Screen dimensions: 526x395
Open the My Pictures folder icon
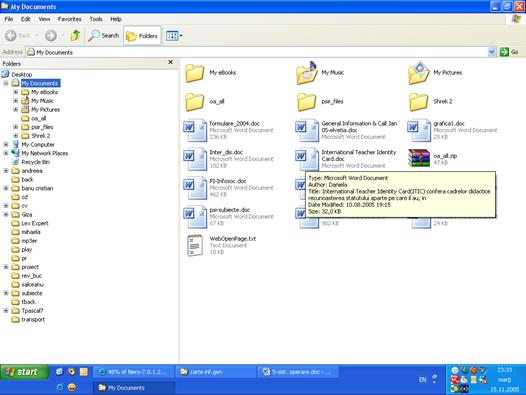419,73
